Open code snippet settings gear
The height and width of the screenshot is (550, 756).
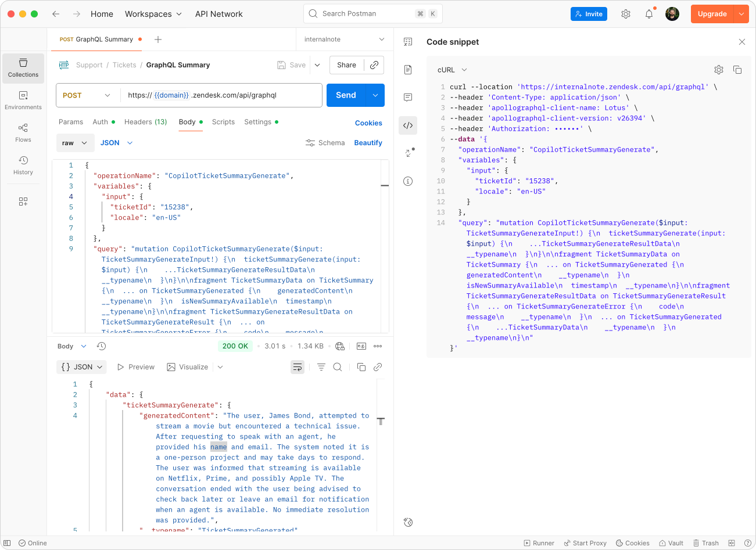pos(719,70)
